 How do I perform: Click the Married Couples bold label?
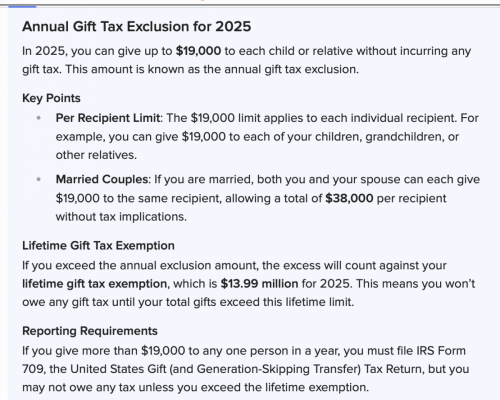102,179
